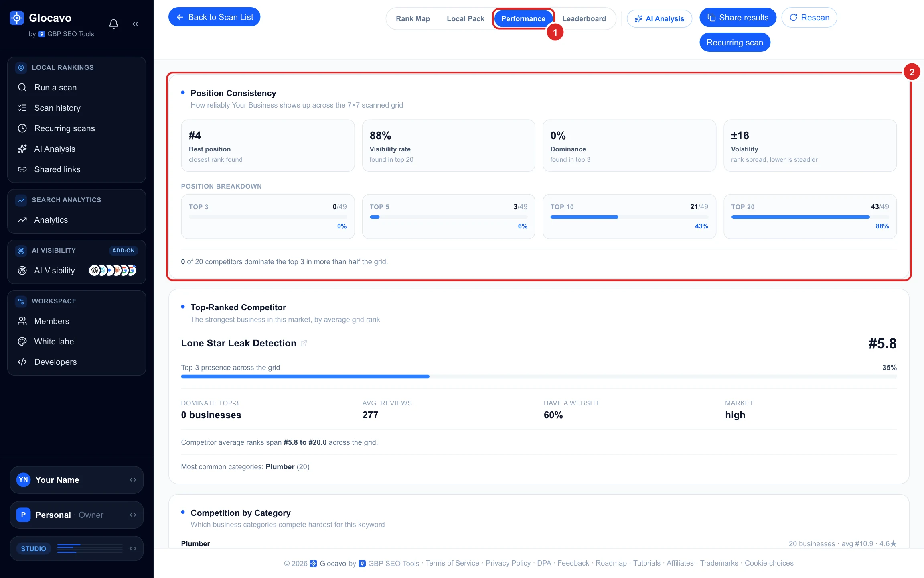The image size is (924, 578).
Task: Click the White label palette icon
Action: (22, 342)
